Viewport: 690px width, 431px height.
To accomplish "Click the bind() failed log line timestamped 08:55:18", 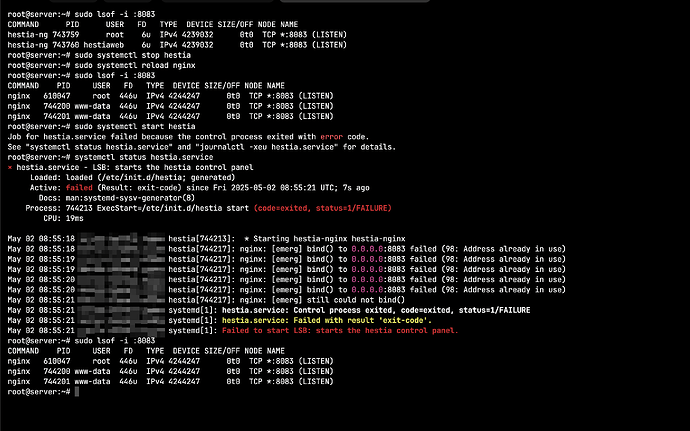I will (x=286, y=249).
